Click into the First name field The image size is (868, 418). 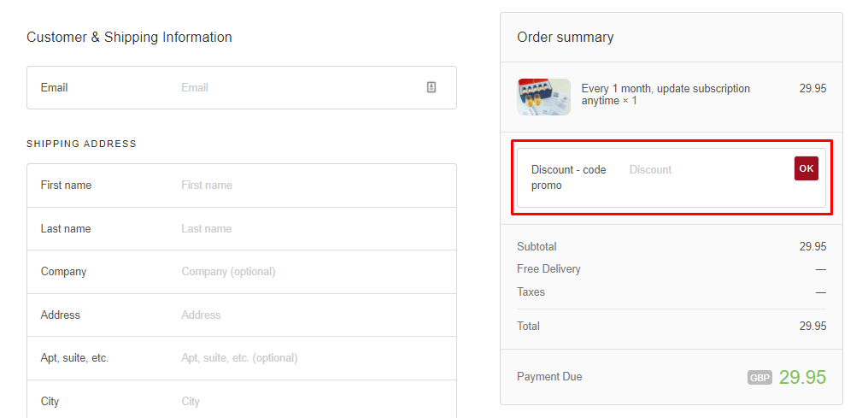308,185
